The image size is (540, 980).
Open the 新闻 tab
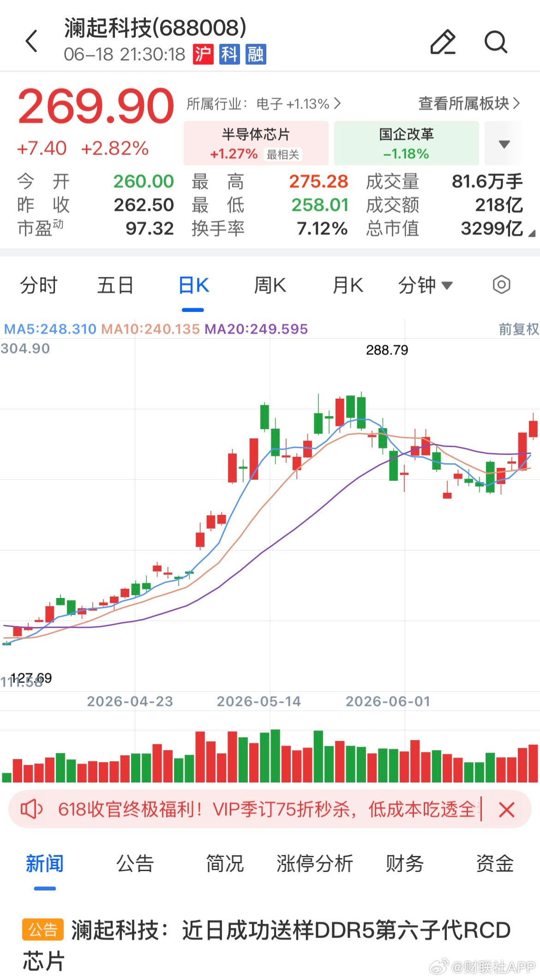click(x=45, y=864)
